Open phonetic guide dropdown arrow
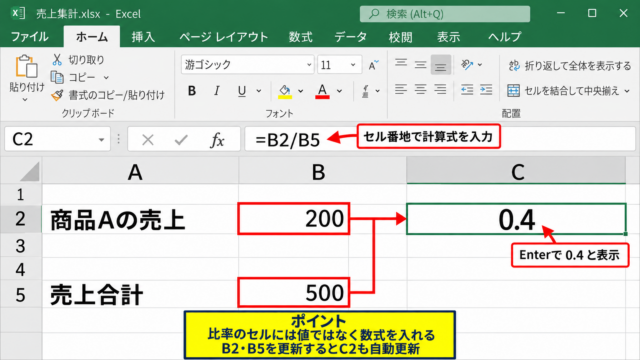Image resolution: width=640 pixels, height=360 pixels. click(378, 91)
